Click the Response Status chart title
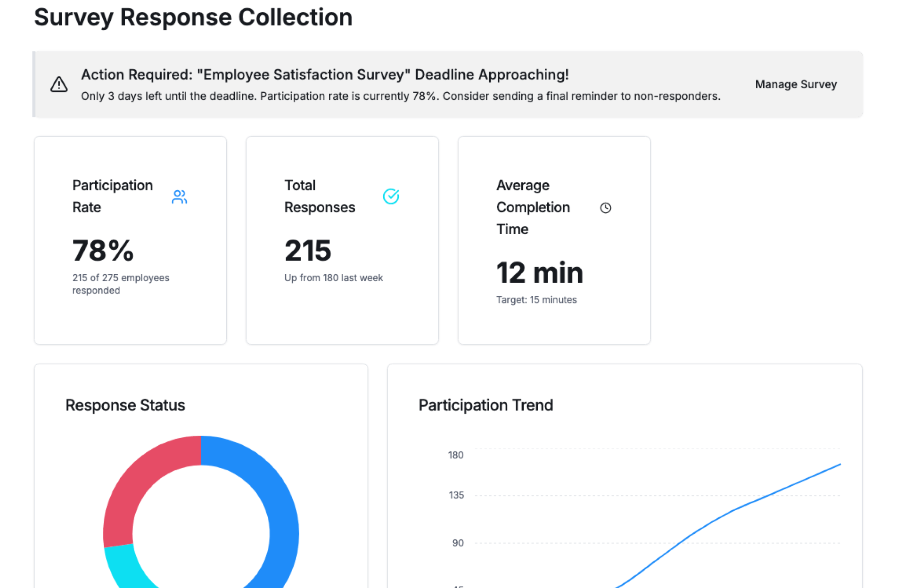The image size is (905, 588). [x=125, y=405]
